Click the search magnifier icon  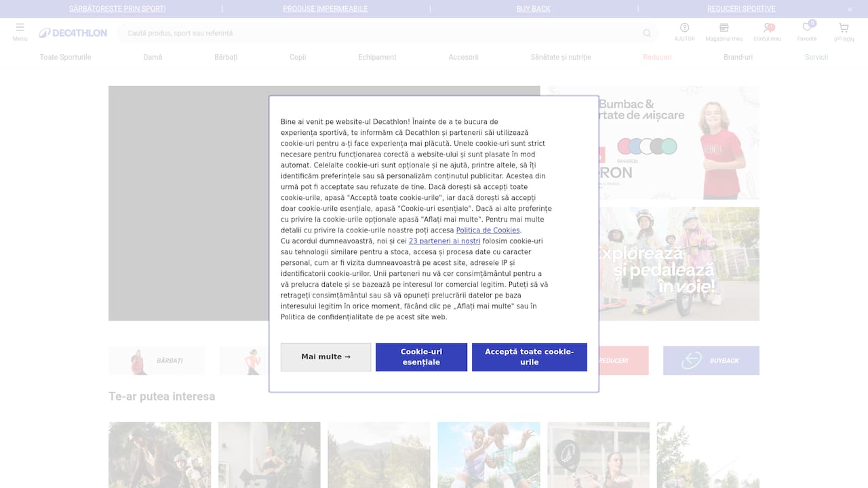(647, 33)
